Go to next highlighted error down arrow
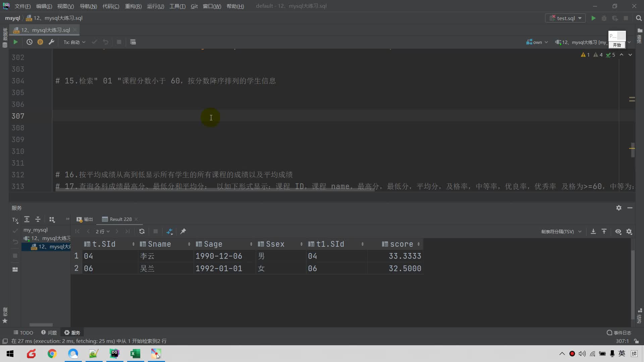Screen dimensions: 644x362 tap(630, 55)
